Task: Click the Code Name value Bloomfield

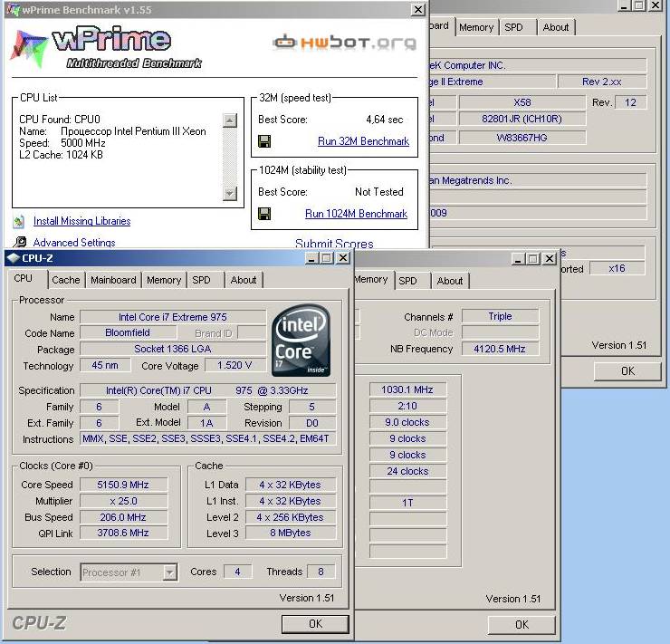Action: pyautogui.click(x=128, y=332)
